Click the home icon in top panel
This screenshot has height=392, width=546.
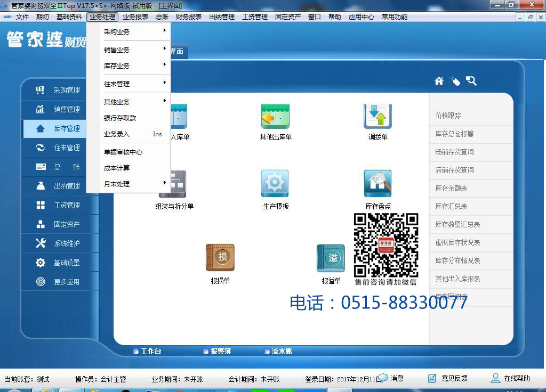click(439, 81)
